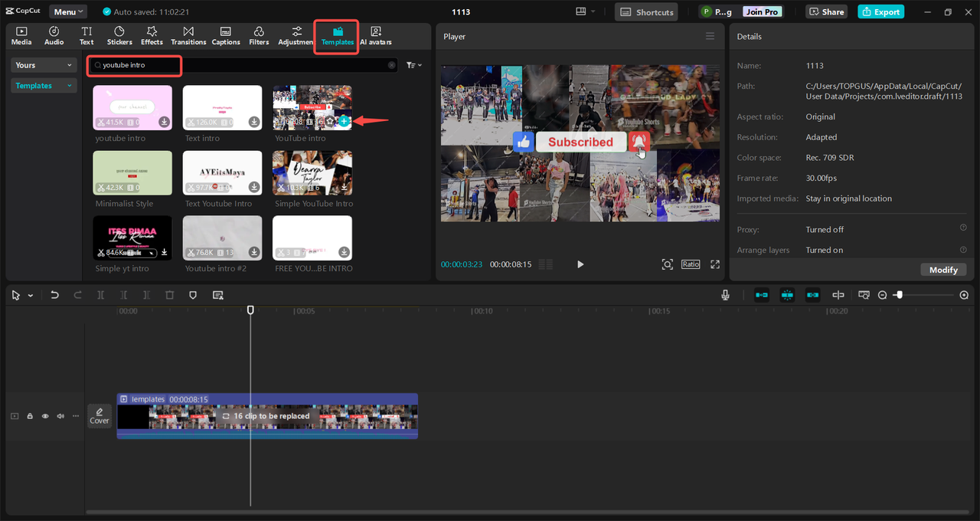Screen dimensions: 980x521
Task: Download the 'Simple YouTube Intro' template
Action: [x=344, y=187]
